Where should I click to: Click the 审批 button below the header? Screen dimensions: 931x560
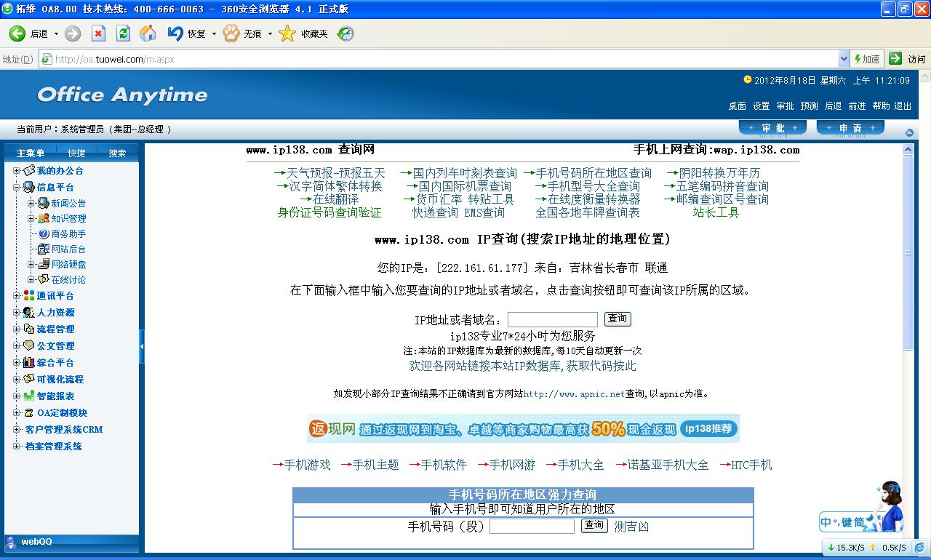pyautogui.click(x=772, y=128)
